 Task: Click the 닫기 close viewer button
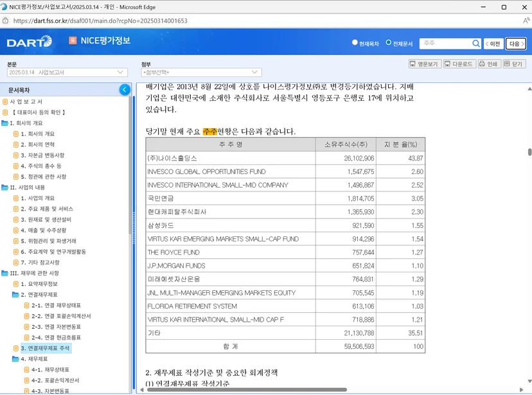513,64
